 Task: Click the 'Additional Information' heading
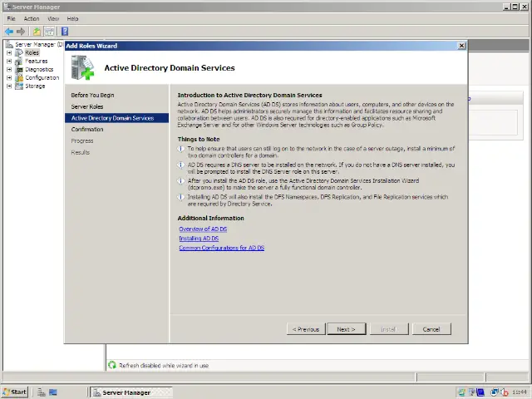coord(210,218)
